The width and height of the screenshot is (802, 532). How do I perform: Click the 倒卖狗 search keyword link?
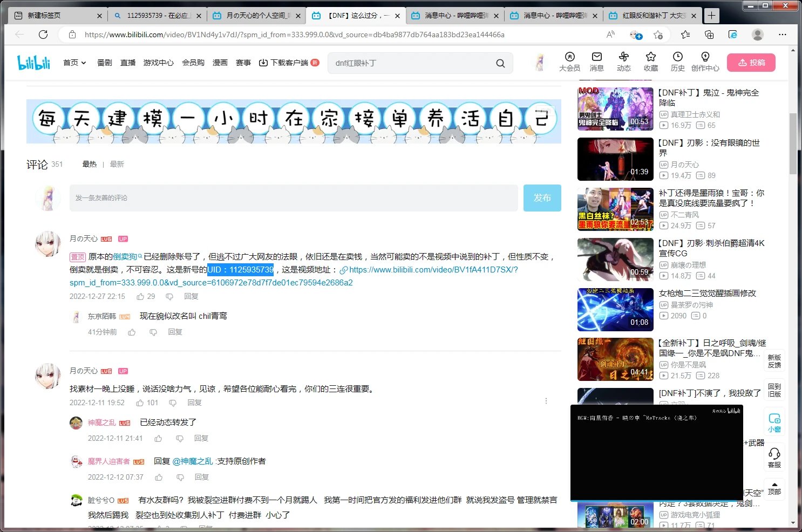(127, 257)
